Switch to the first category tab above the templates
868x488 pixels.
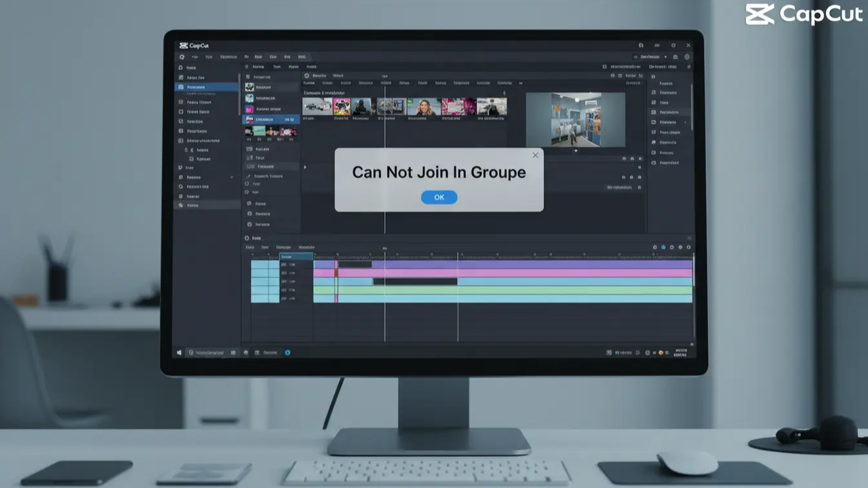[309, 83]
